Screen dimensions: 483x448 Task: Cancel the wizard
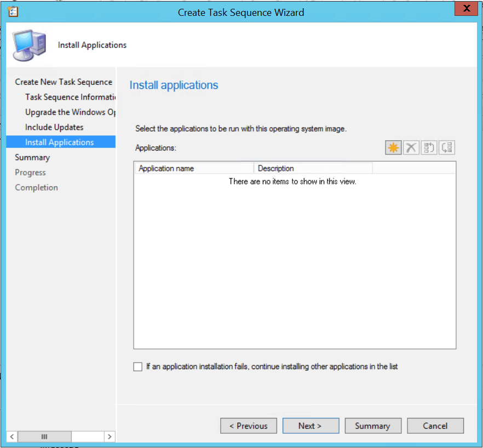[435, 426]
